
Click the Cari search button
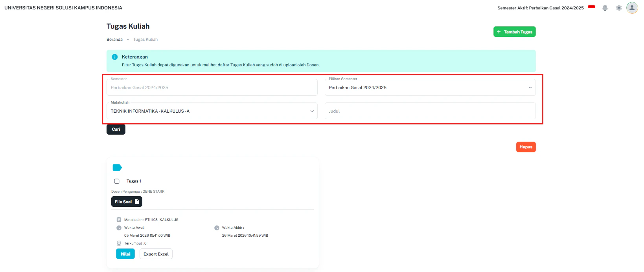click(116, 130)
